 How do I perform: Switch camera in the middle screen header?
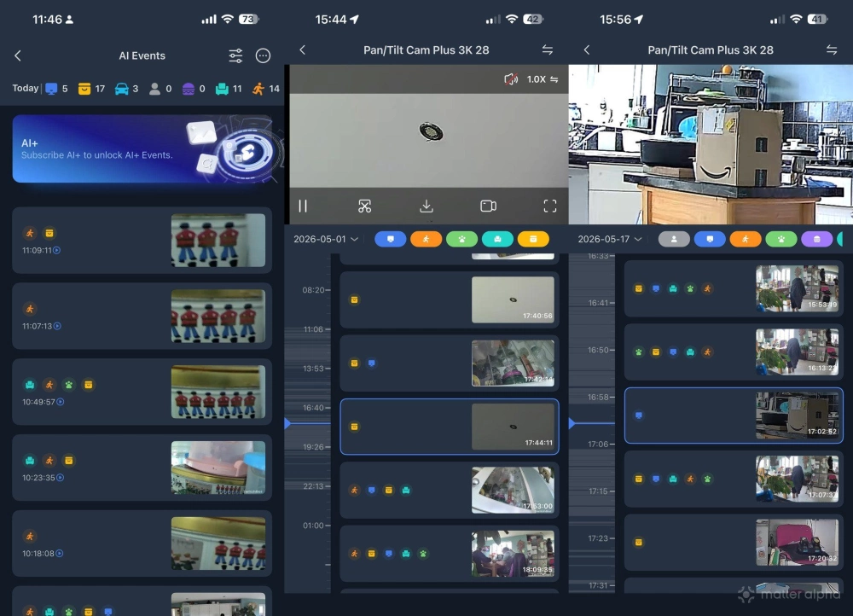(548, 50)
